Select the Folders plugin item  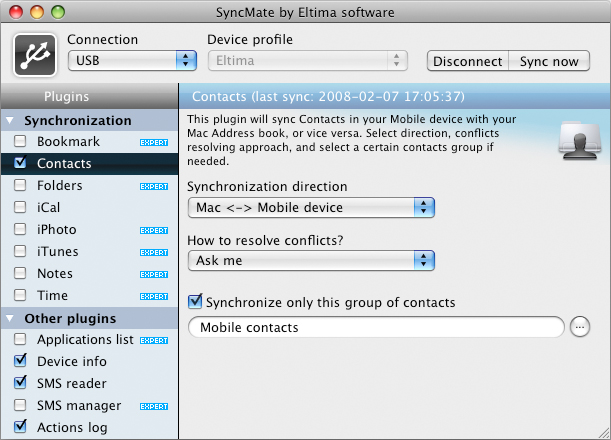coord(59,186)
